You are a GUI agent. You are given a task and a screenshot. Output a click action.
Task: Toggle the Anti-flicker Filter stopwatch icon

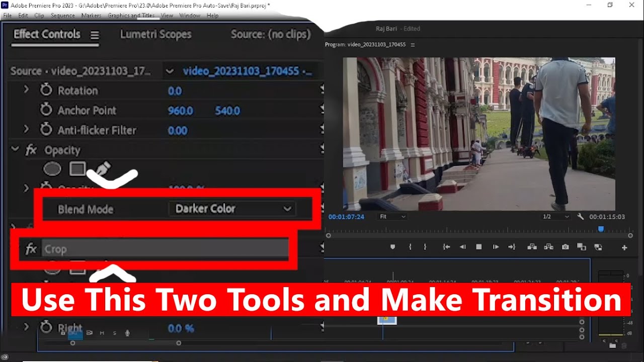pos(46,130)
